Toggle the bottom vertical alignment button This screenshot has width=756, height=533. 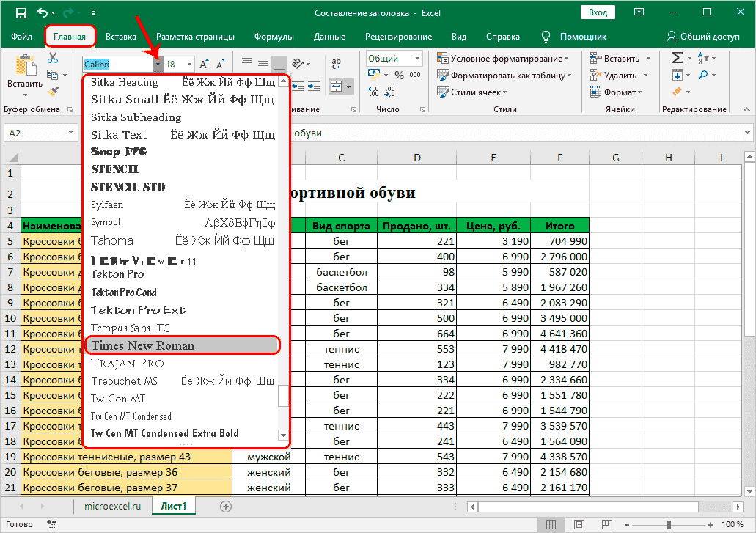pyautogui.click(x=279, y=64)
